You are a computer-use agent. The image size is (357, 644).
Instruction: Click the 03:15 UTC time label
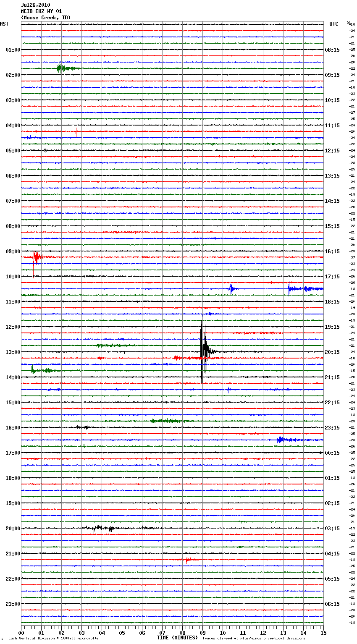coord(332,529)
